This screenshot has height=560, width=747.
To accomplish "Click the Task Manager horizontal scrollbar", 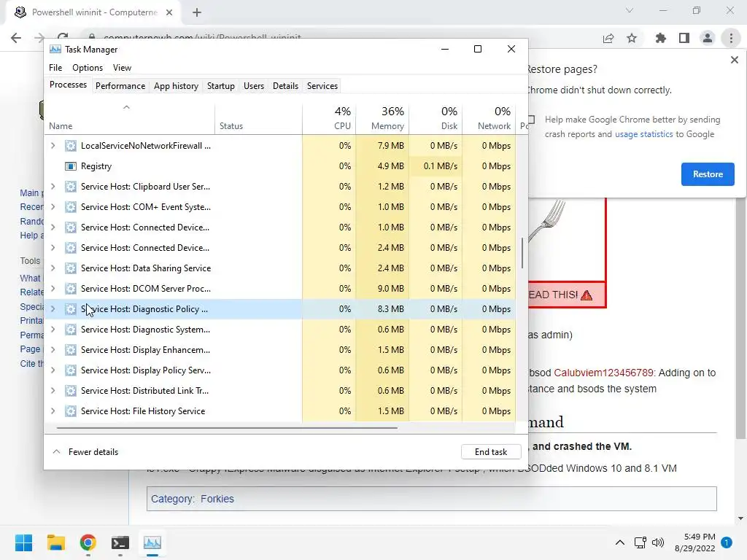I will (x=227, y=428).
